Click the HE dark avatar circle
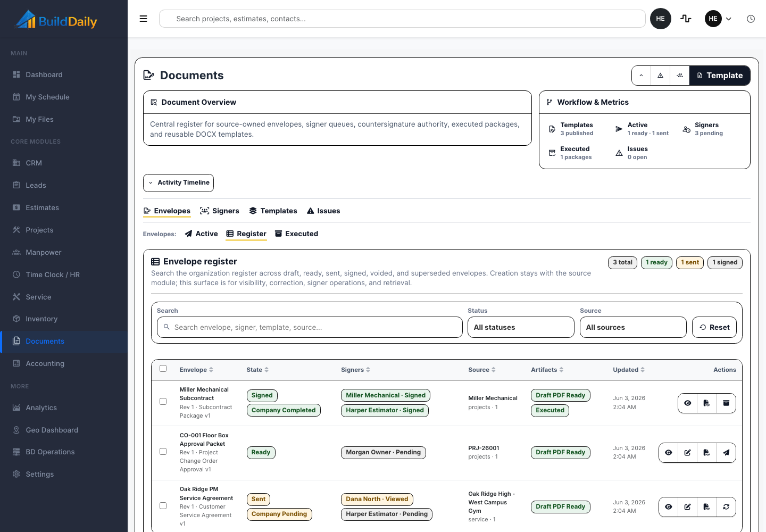The height and width of the screenshot is (532, 766). tap(661, 19)
